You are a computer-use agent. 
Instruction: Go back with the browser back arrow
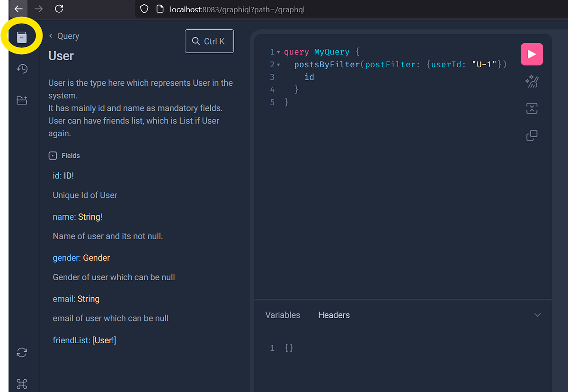(18, 9)
